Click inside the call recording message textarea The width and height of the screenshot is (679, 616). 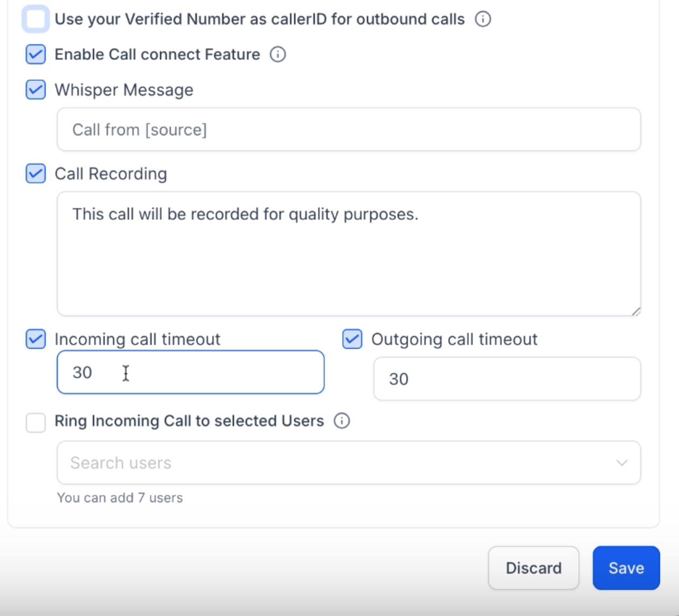[x=349, y=254]
